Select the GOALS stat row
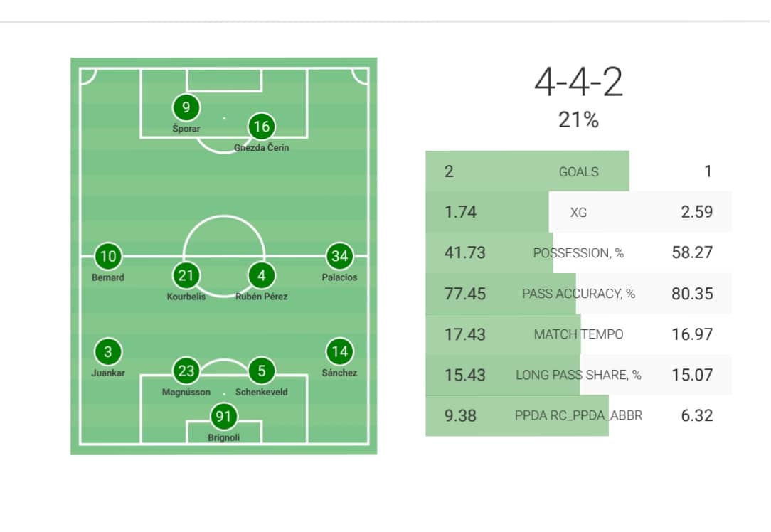The height and width of the screenshot is (532, 771). pos(578,171)
